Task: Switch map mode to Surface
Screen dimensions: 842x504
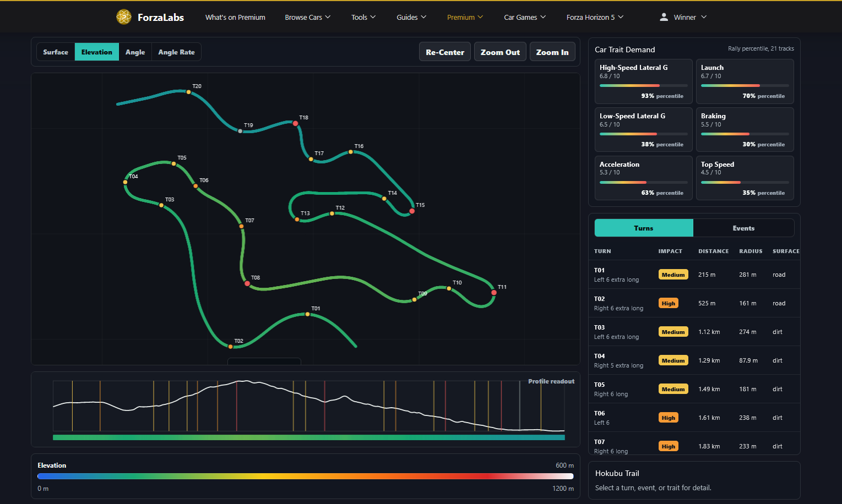Action: (56, 52)
